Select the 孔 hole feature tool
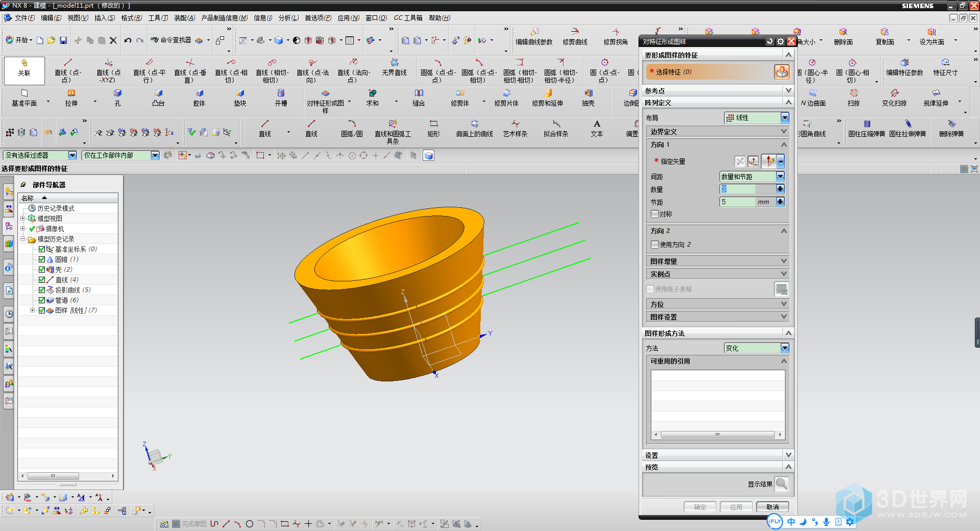This screenshot has height=531, width=980. (117, 98)
